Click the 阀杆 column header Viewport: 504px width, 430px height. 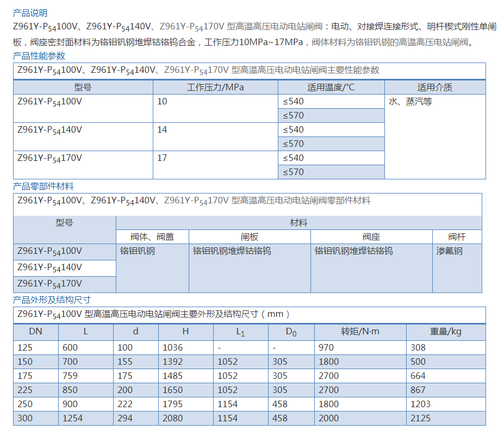click(x=457, y=237)
